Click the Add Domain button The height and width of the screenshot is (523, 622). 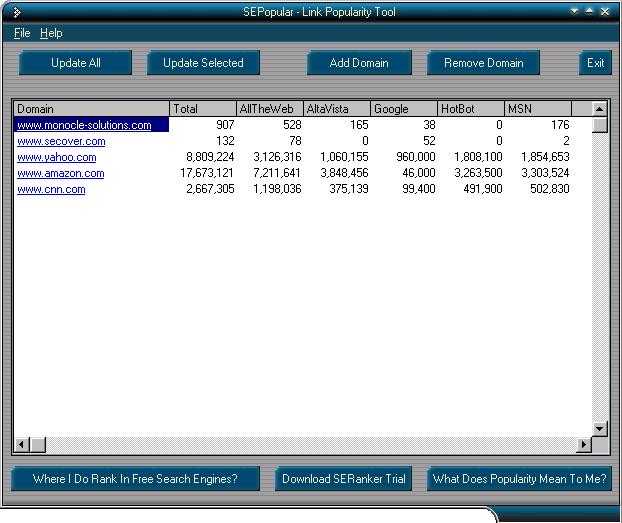tap(359, 63)
